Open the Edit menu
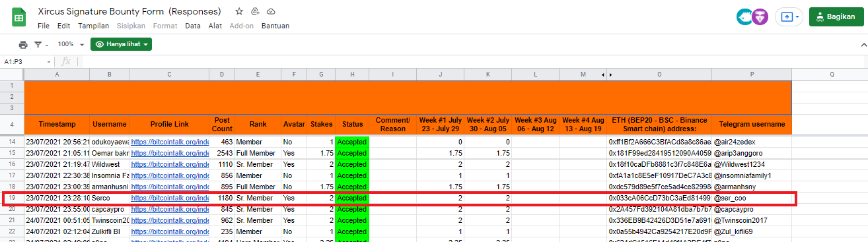 (x=64, y=26)
